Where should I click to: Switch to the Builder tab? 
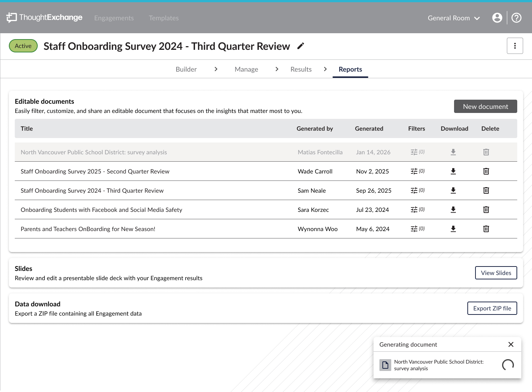pos(186,69)
